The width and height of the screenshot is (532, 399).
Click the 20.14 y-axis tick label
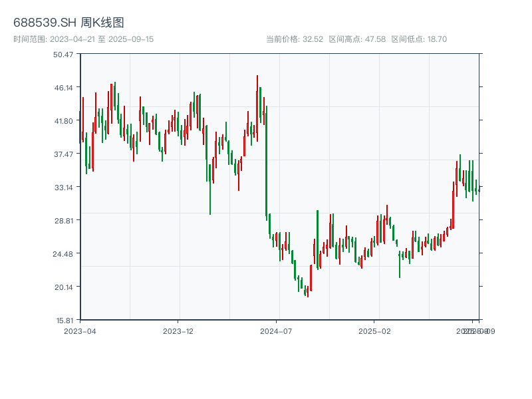click(x=63, y=287)
